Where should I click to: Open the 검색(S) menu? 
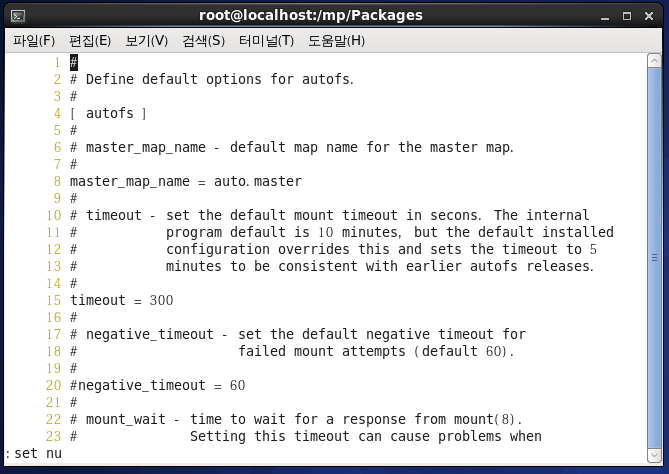click(x=204, y=41)
